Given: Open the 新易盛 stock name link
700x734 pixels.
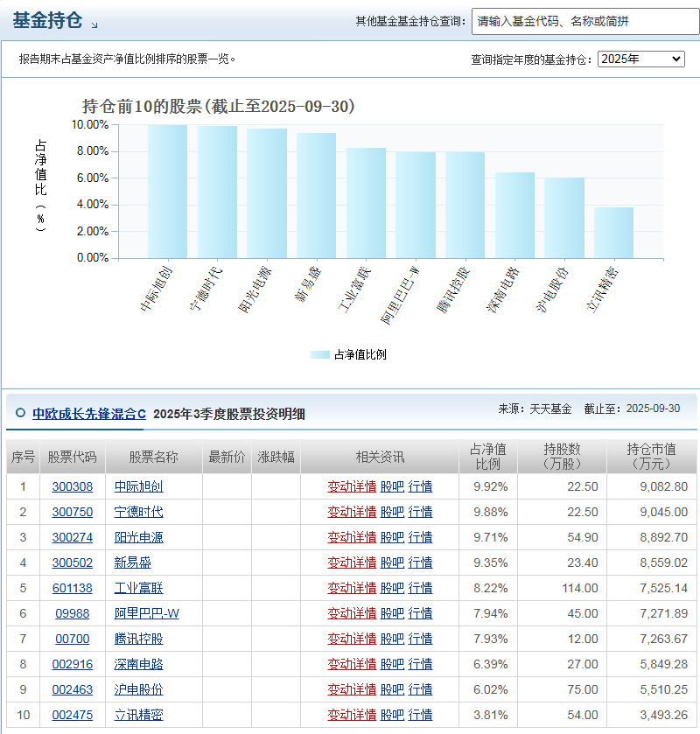Looking at the screenshot, I should pyautogui.click(x=132, y=563).
